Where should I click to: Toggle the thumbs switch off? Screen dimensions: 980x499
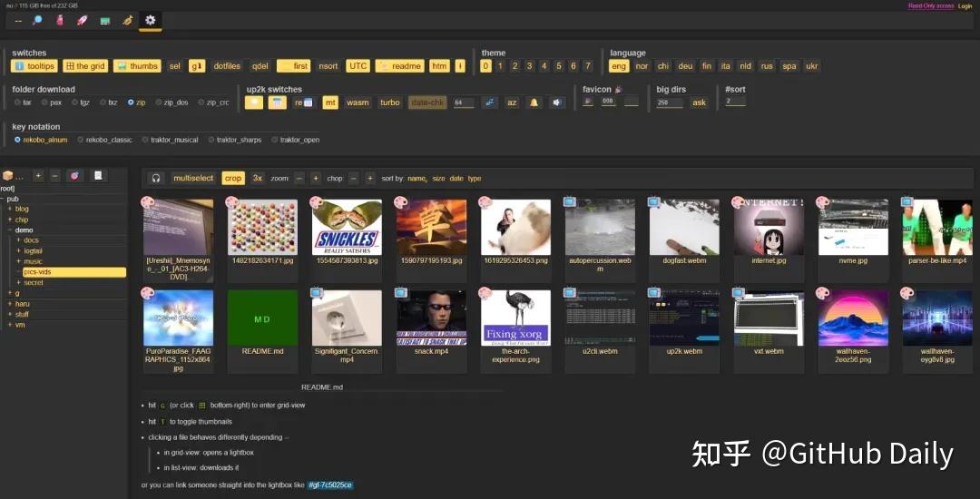[137, 66]
